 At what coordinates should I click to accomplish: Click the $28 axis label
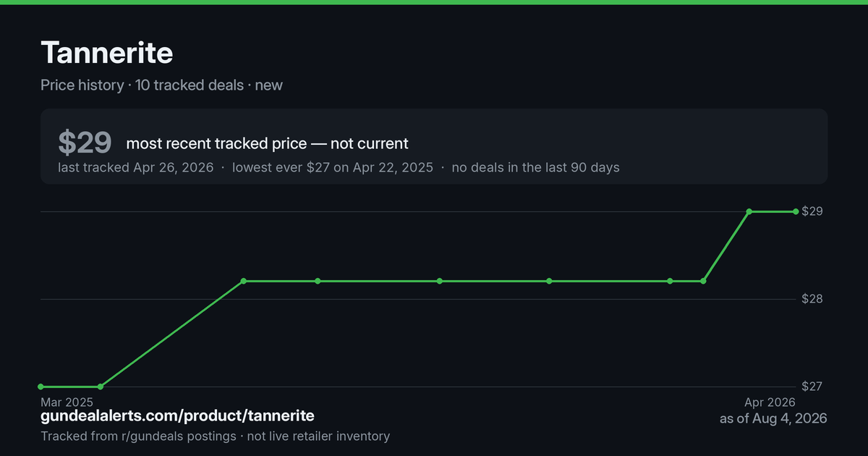point(813,299)
